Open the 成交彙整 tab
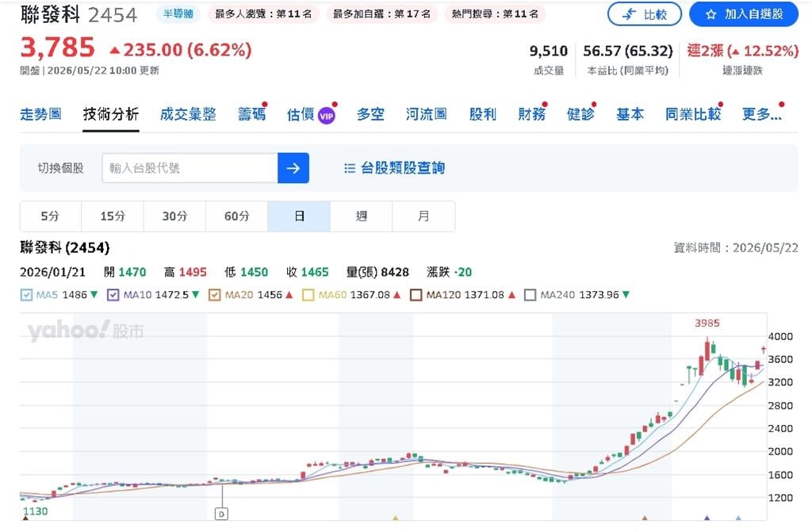This screenshot has width=812, height=532. pyautogui.click(x=188, y=114)
